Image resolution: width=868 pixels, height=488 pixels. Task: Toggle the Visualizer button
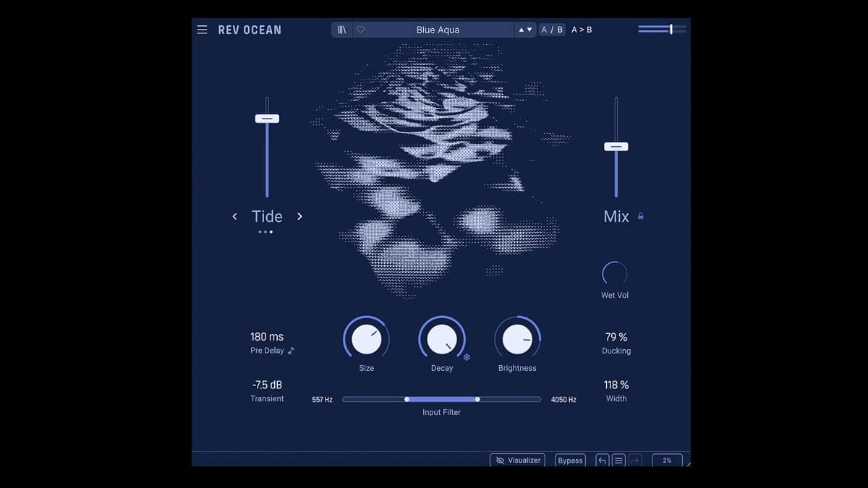coord(517,460)
